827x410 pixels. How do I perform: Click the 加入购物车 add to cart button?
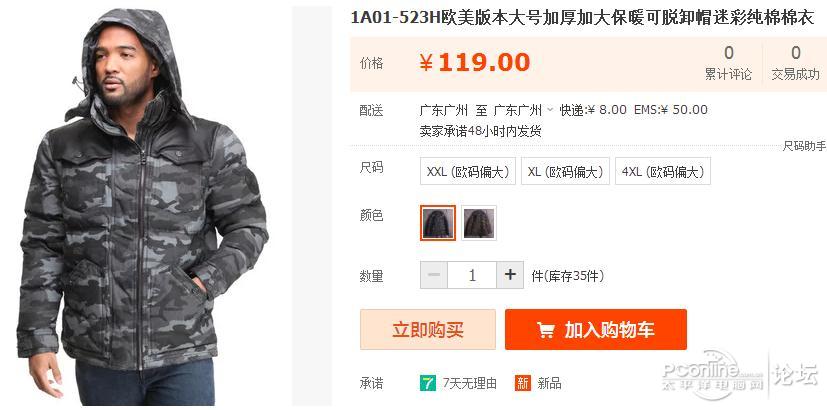tap(596, 330)
